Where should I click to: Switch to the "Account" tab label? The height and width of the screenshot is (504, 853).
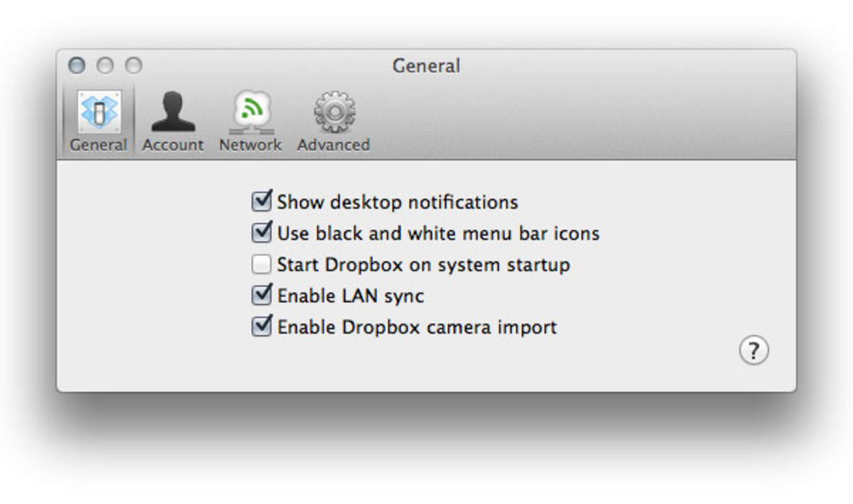tap(173, 144)
